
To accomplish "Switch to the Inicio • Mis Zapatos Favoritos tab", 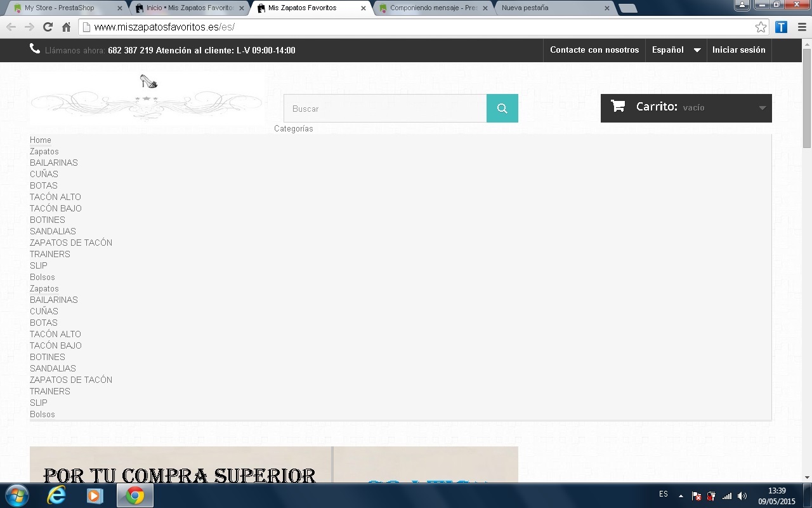I will pyautogui.click(x=190, y=8).
